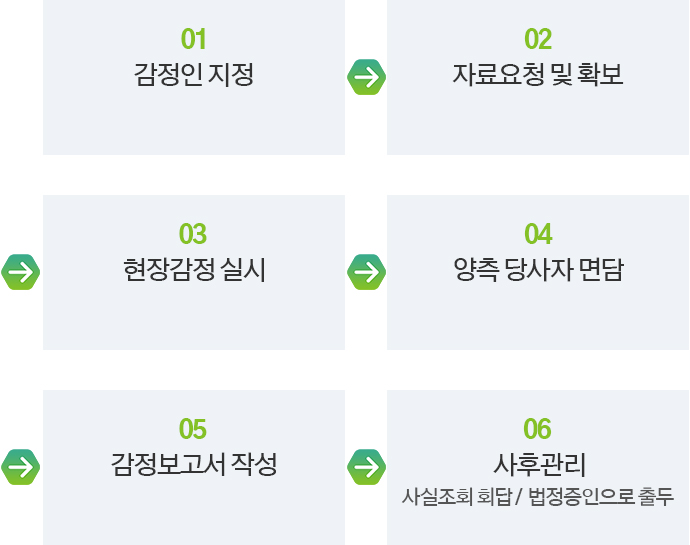The image size is (690, 545).
Task: Click the green step number 05
Action: [193, 429]
